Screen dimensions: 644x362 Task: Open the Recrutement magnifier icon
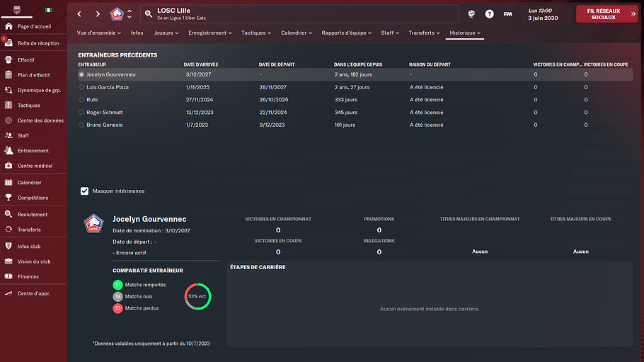8,214
